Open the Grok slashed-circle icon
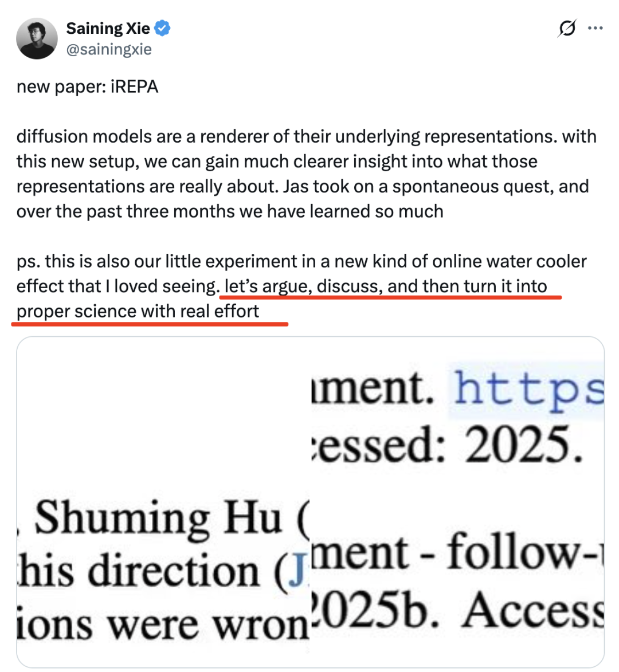Screen dimensions: 619x672 click(567, 28)
